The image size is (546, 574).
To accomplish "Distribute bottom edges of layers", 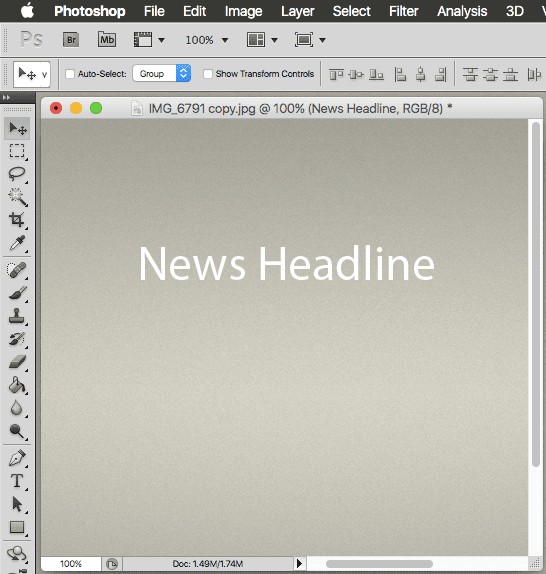I will pos(511,74).
